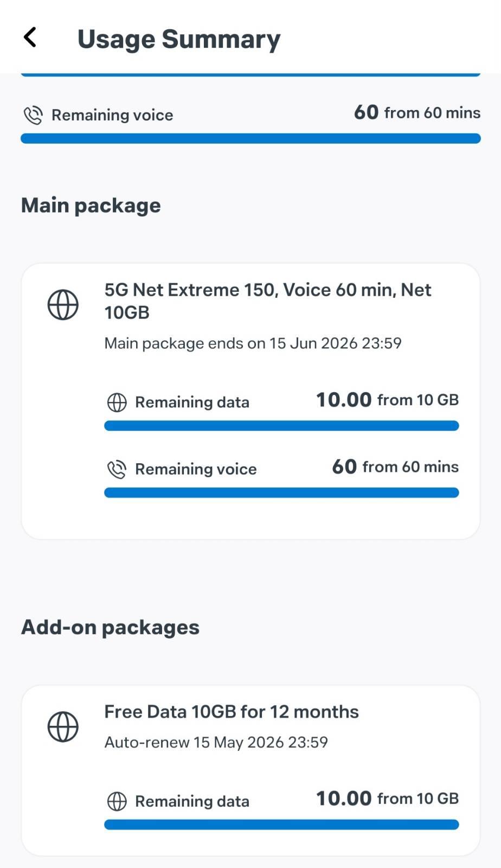501x868 pixels.
Task: Tap the top Remaining voice progress bar
Action: pos(251,138)
